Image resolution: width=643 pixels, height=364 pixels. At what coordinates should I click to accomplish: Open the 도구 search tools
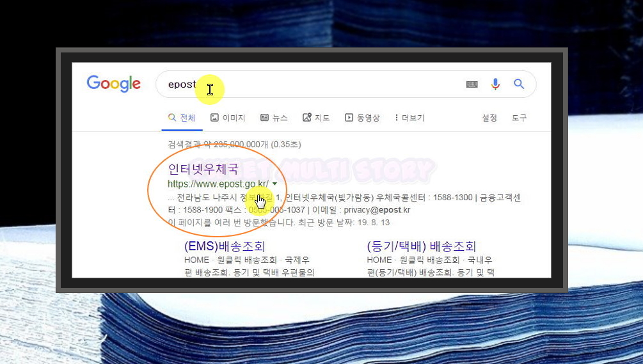pos(519,118)
